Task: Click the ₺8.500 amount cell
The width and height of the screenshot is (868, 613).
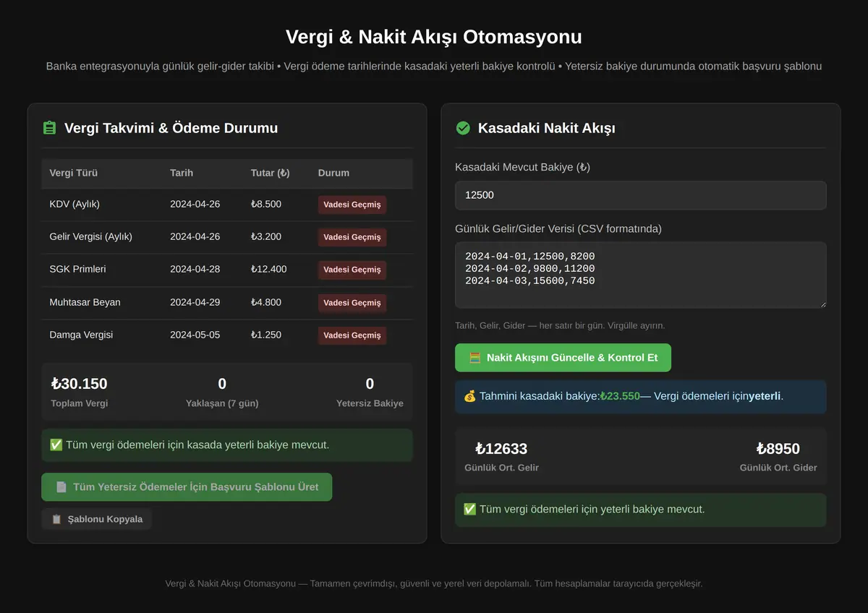Action: (x=266, y=204)
